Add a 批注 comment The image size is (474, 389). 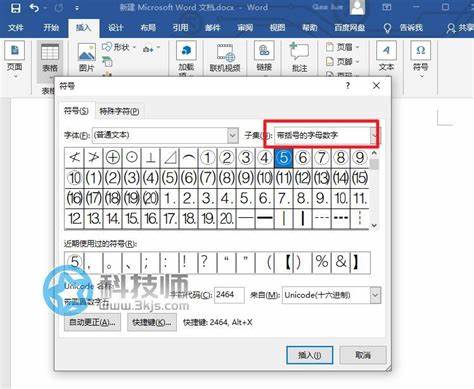(299, 57)
